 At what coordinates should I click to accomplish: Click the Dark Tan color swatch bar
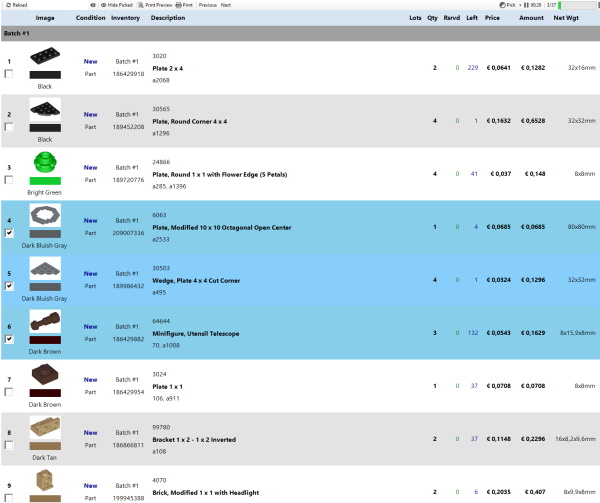[44, 446]
